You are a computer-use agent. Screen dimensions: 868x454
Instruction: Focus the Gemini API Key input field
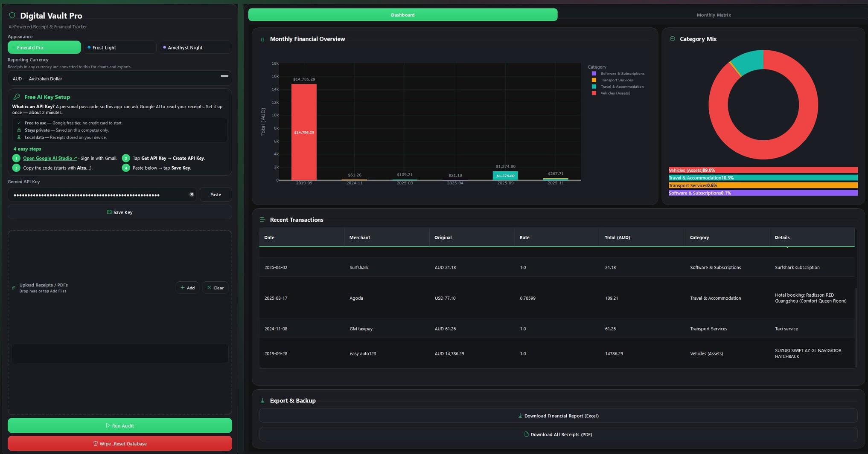point(102,194)
